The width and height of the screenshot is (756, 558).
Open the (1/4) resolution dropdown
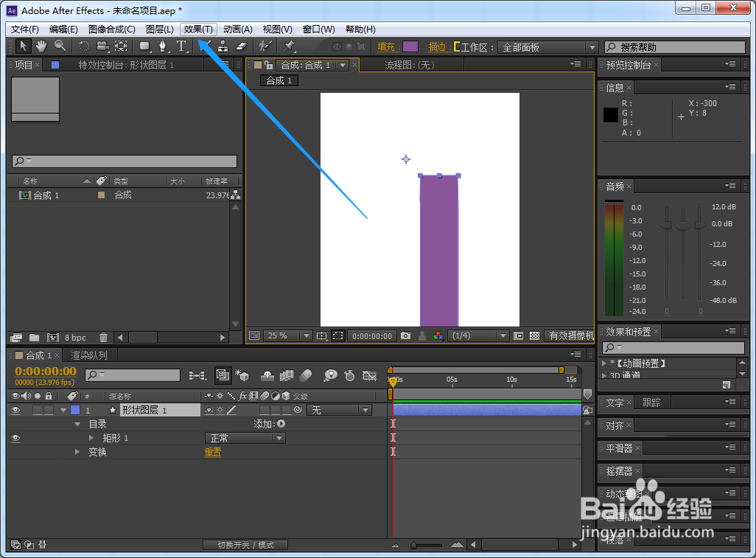tap(478, 335)
